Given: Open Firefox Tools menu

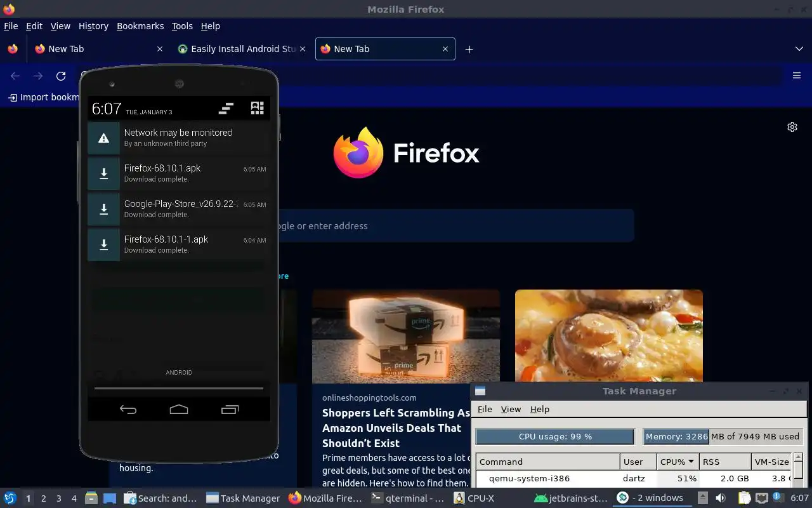Looking at the screenshot, I should click(182, 26).
